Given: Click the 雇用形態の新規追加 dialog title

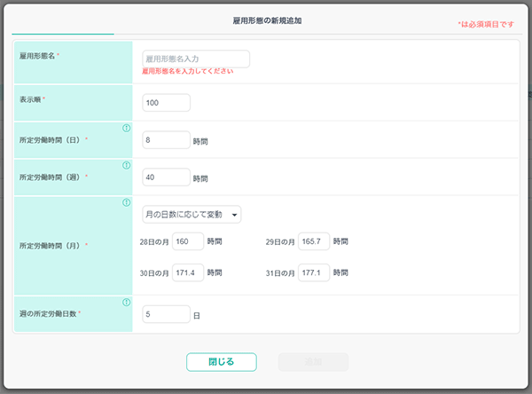Looking at the screenshot, I should click(265, 20).
